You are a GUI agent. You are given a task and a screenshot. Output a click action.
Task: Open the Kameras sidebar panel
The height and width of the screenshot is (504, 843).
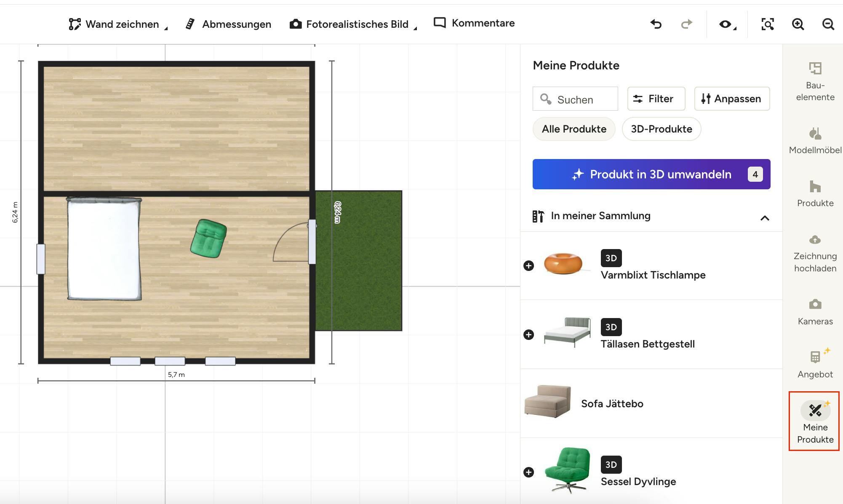coord(815,312)
